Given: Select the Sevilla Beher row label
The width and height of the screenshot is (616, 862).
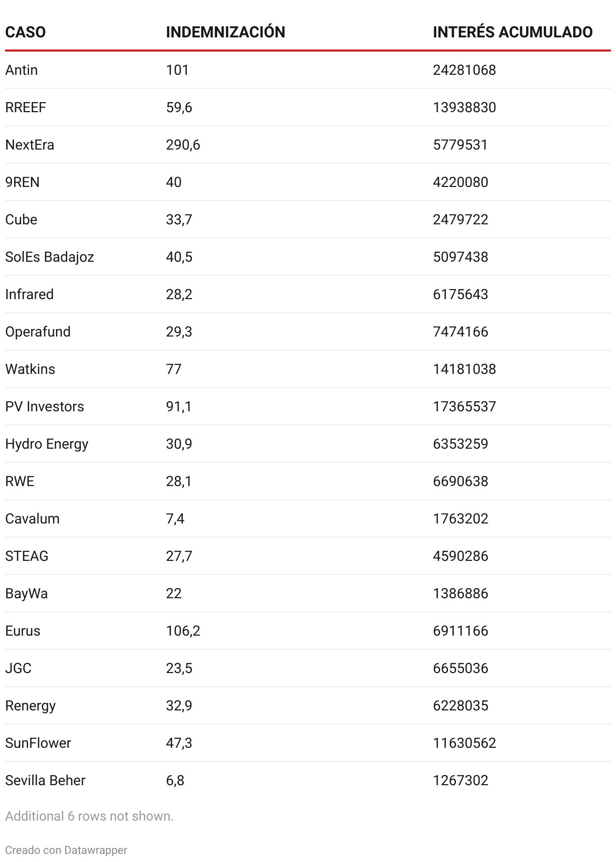Looking at the screenshot, I should [x=45, y=781].
